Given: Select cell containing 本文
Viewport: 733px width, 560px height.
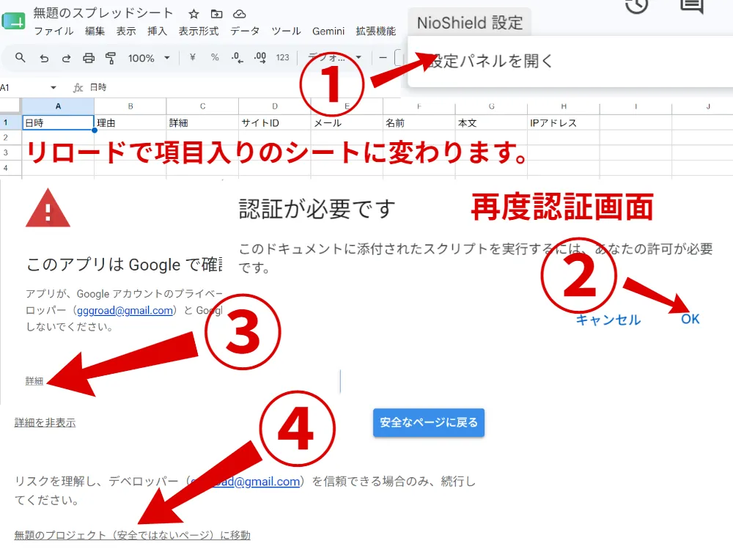Looking at the screenshot, I should [x=491, y=122].
